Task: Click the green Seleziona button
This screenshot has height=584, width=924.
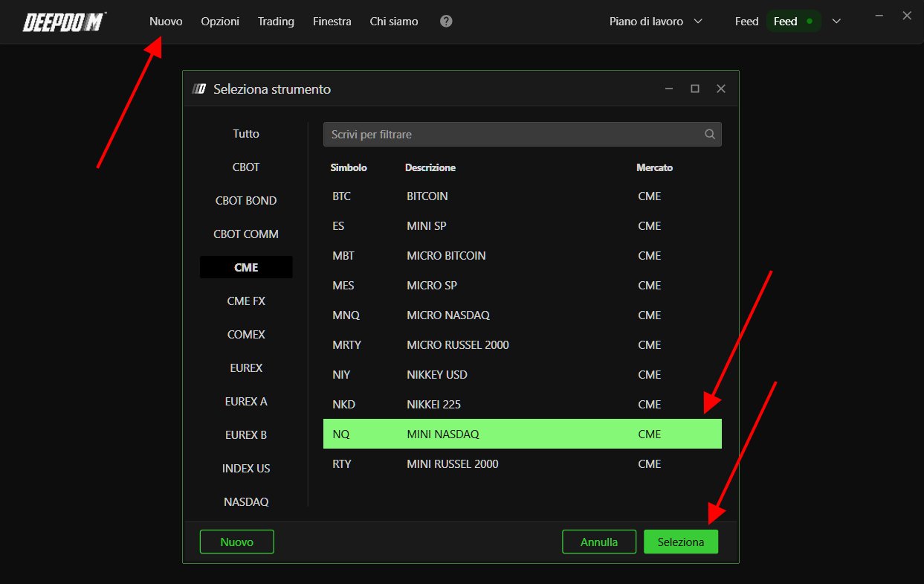Action: pyautogui.click(x=681, y=542)
